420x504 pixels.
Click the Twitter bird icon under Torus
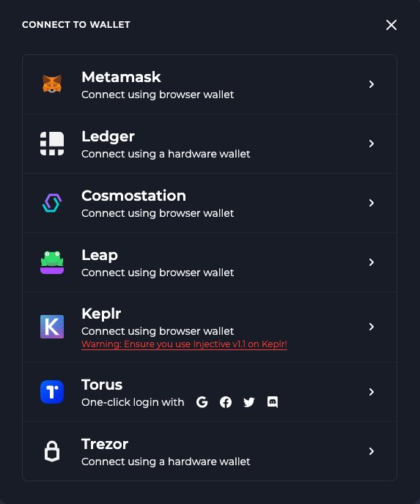[x=249, y=402]
